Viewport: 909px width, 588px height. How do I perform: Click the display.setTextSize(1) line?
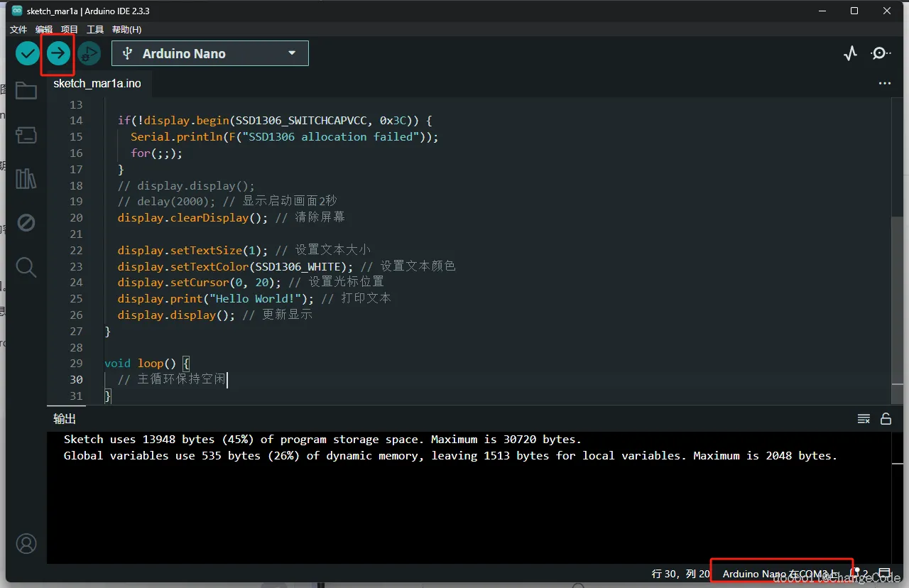pos(244,251)
